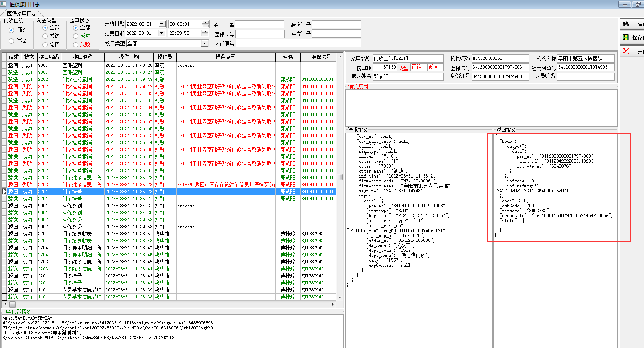Click the green floppy-disk save icon

point(626,38)
